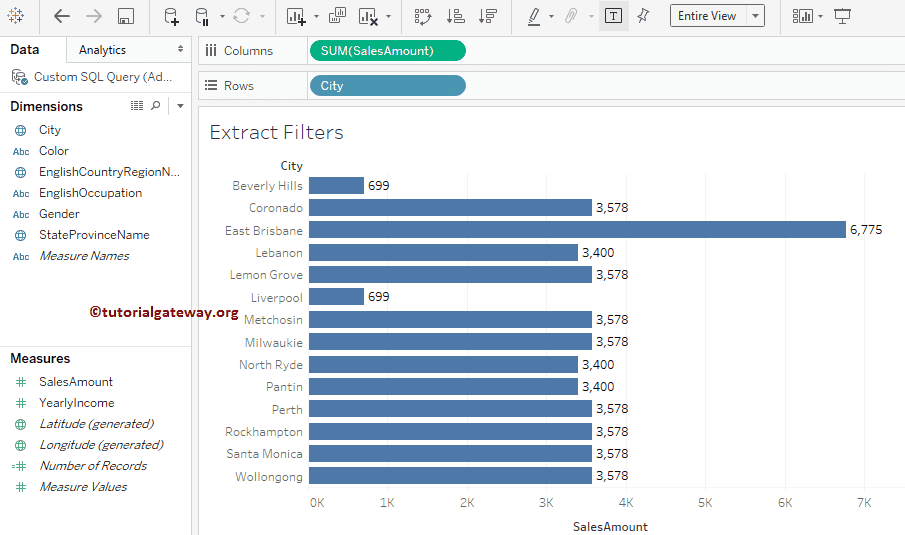This screenshot has height=535, width=905.
Task: Click the Sort Descending icon
Action: (488, 16)
